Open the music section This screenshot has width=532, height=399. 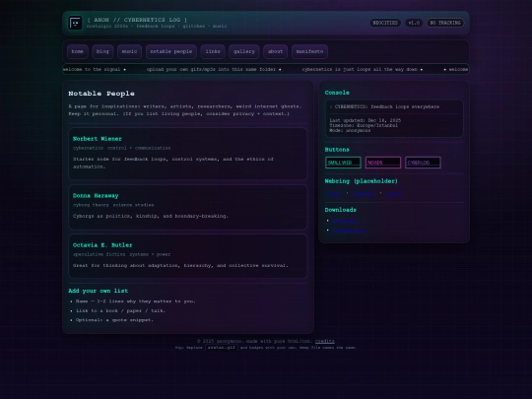129,51
